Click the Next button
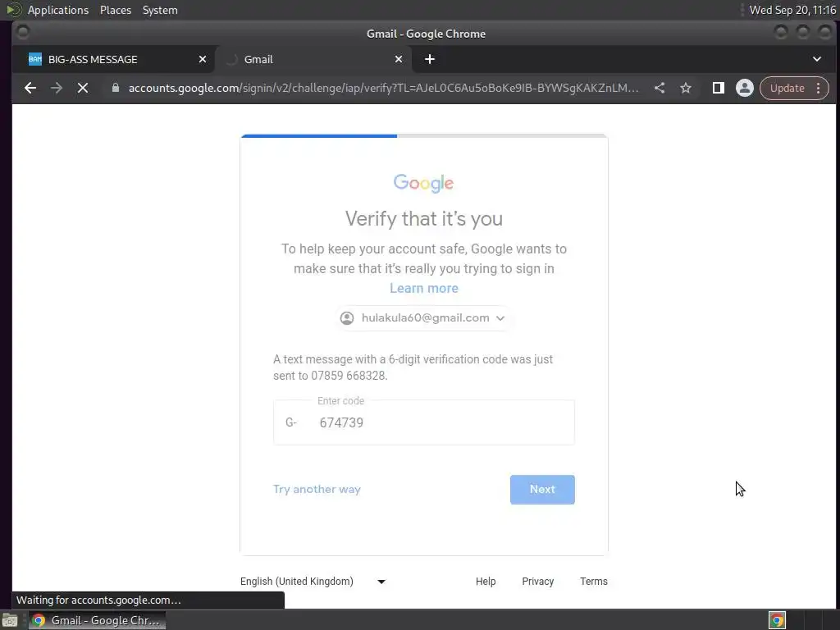 coord(542,489)
